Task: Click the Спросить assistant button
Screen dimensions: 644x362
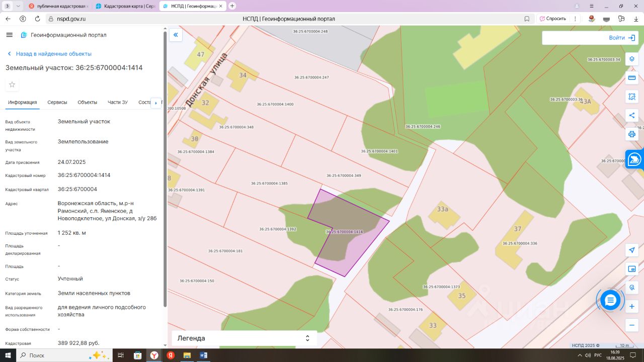Action: [553, 19]
